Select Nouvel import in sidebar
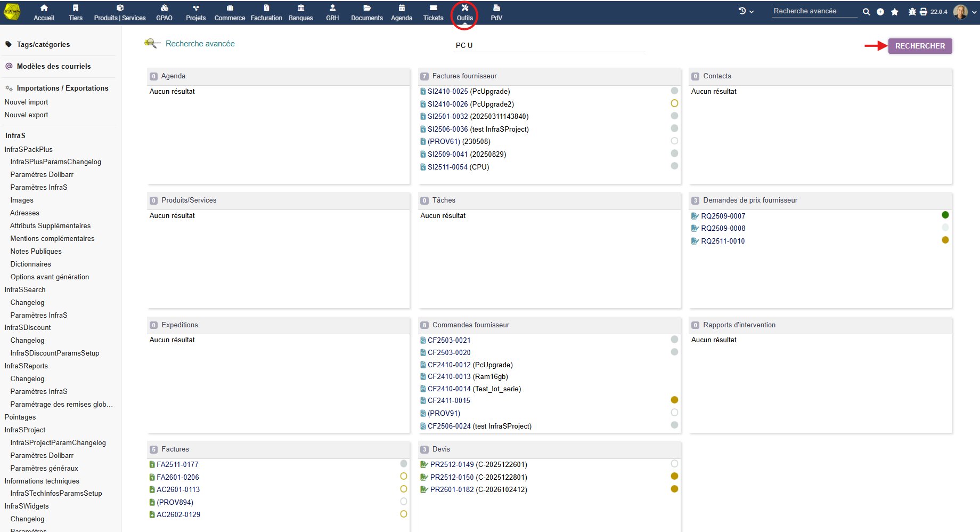The image size is (980, 532). point(27,102)
